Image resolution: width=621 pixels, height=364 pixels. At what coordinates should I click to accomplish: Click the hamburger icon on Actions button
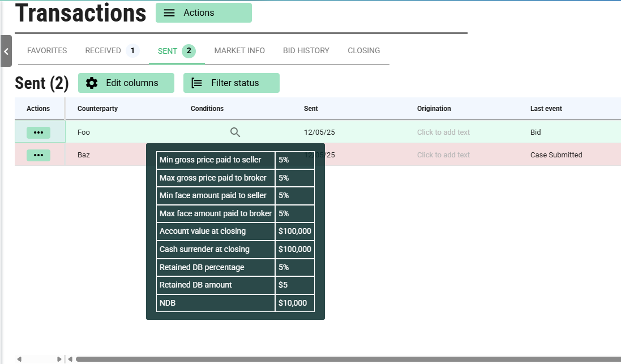169,13
